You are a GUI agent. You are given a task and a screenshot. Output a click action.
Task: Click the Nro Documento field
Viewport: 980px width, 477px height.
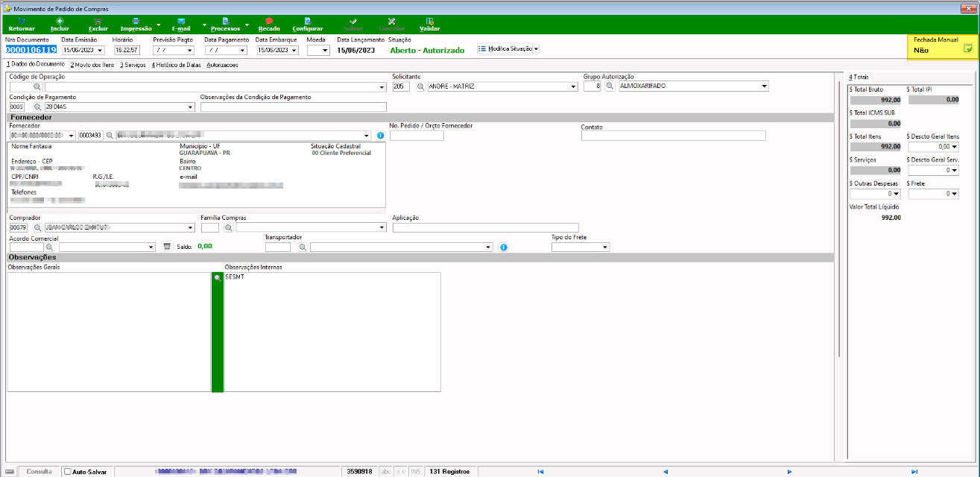31,50
